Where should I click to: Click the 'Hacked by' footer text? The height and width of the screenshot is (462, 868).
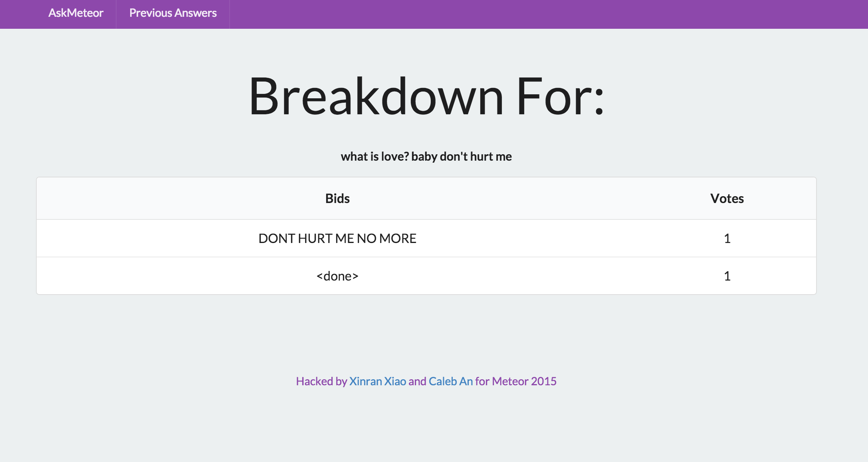click(x=321, y=381)
